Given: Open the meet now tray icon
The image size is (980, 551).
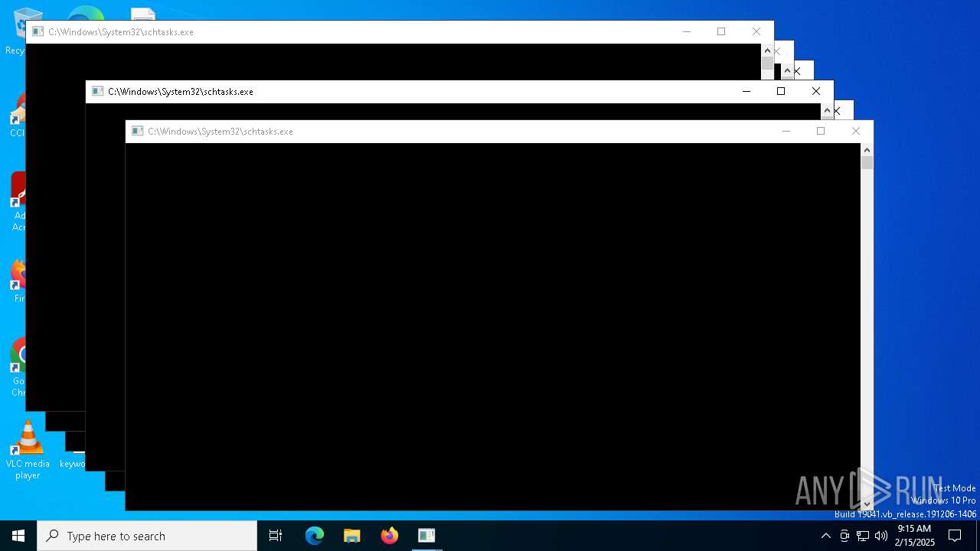Looking at the screenshot, I should point(844,536).
